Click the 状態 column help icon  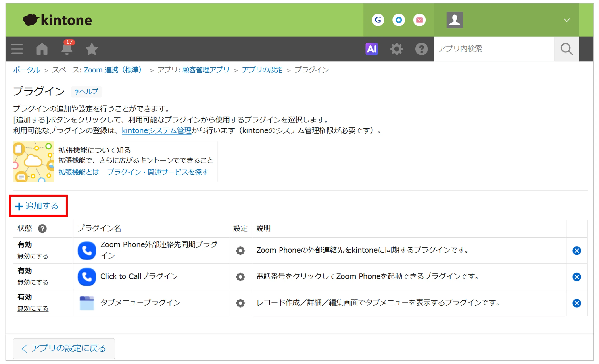[x=42, y=228]
